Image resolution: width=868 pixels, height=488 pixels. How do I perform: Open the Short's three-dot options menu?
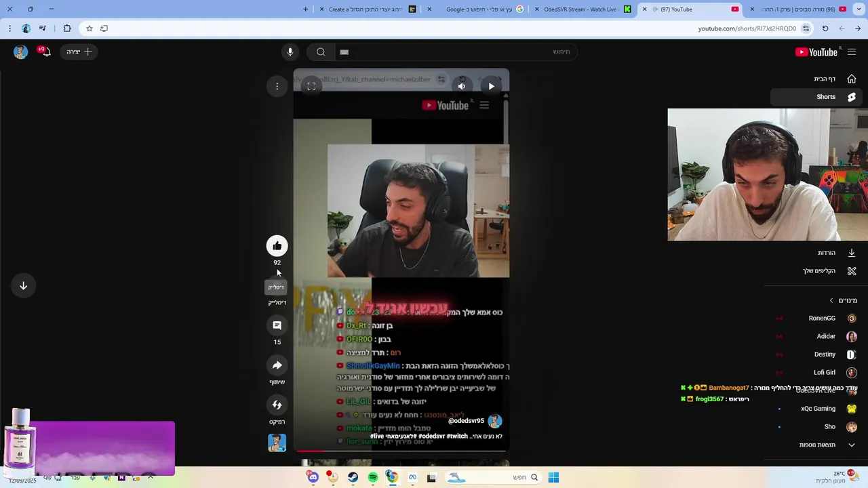[277, 86]
